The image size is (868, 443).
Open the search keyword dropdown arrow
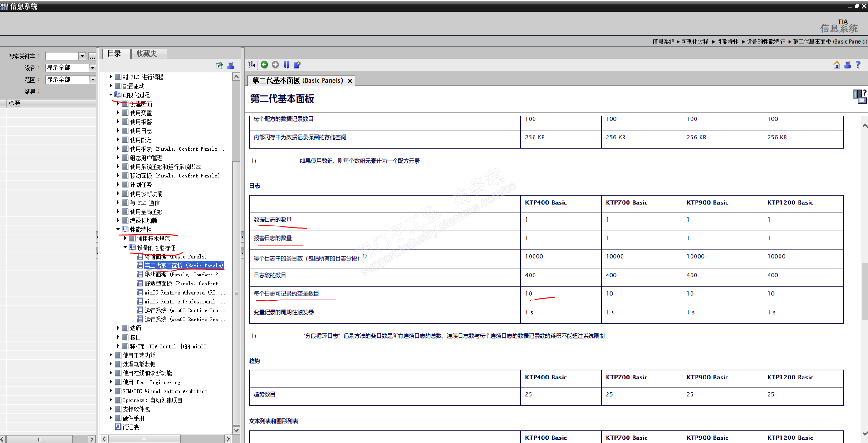point(82,56)
